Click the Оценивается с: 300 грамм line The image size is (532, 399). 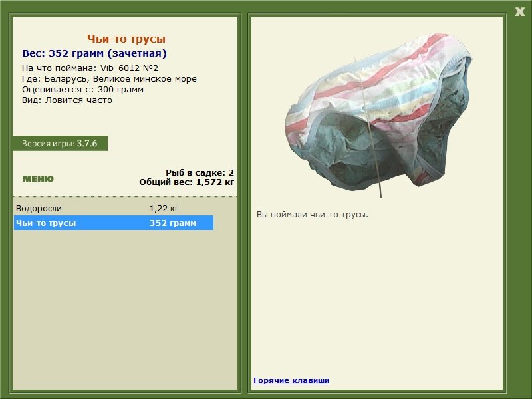pos(82,89)
